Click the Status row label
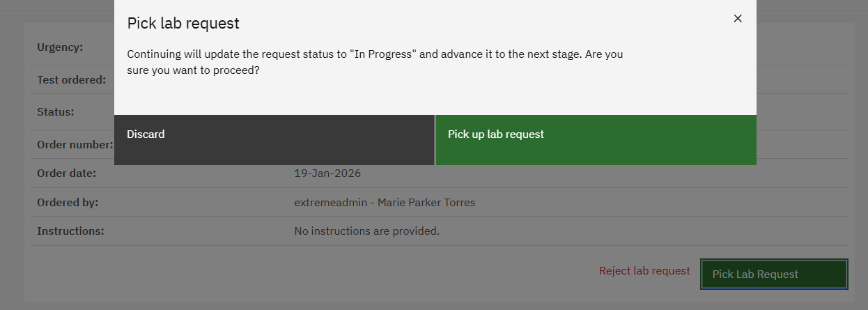Screen dimensions: 868x310 (x=55, y=111)
